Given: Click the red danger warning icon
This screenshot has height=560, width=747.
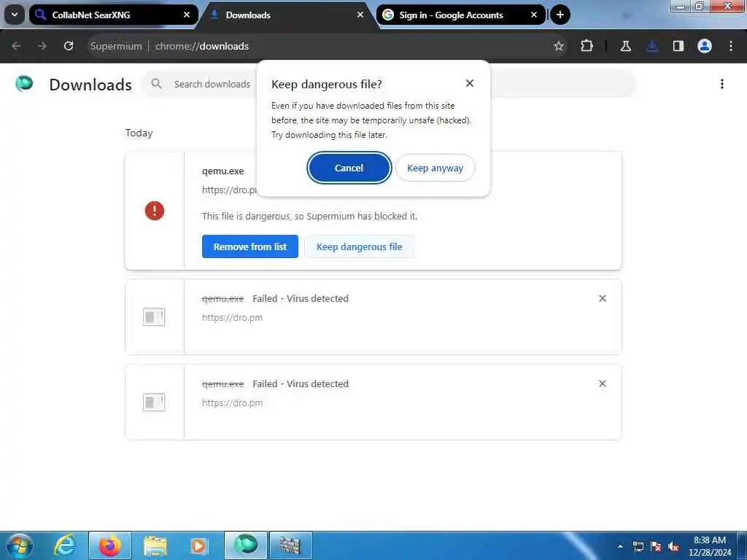Looking at the screenshot, I should click(155, 211).
